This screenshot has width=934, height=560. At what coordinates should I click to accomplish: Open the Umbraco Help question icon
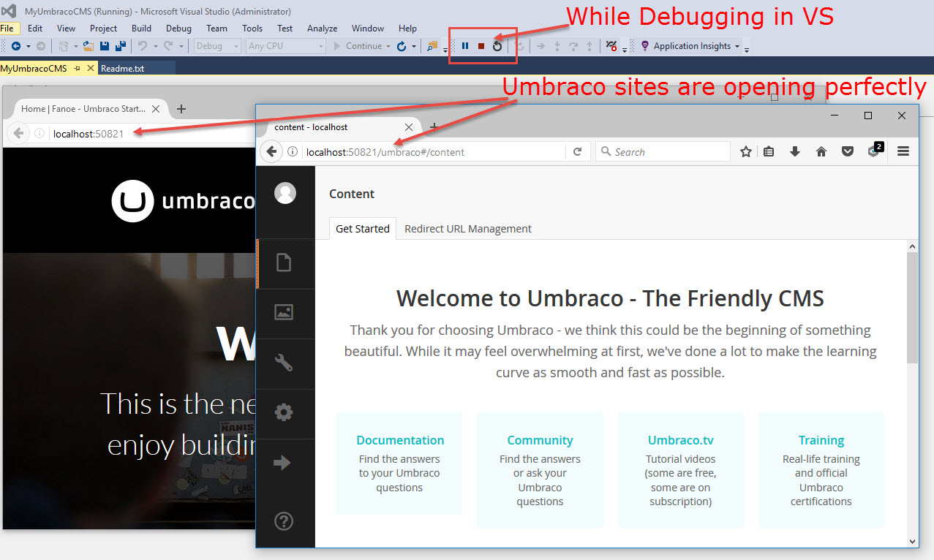[284, 521]
